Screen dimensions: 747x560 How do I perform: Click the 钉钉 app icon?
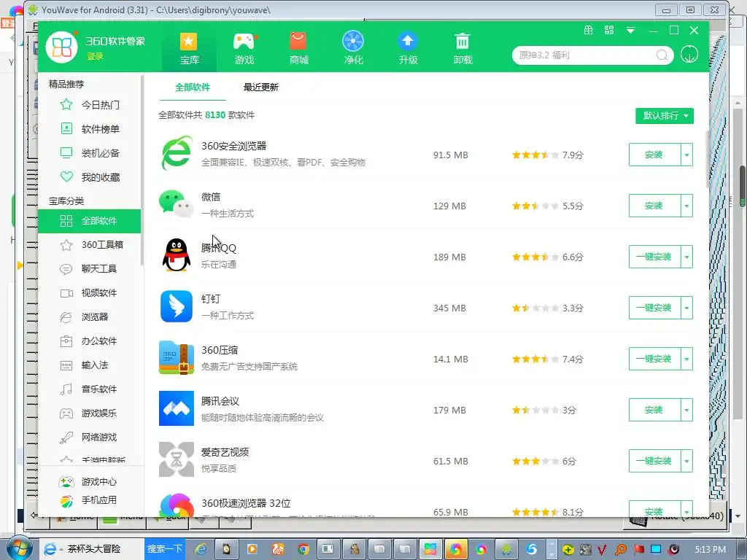(177, 307)
